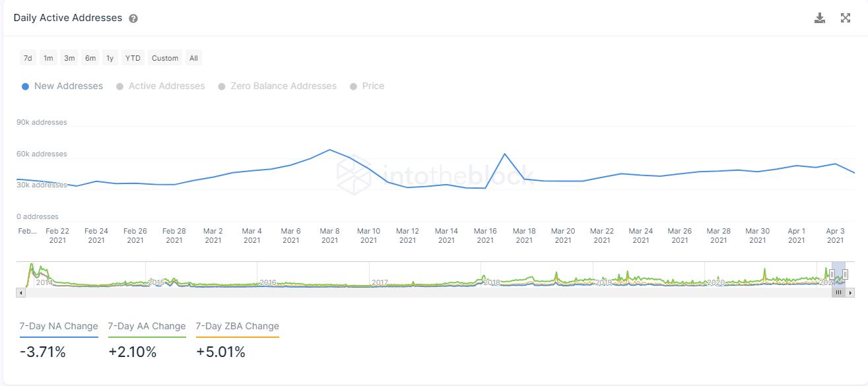Image resolution: width=868 pixels, height=386 pixels.
Task: Click the navigator scrollbar thumb
Action: pos(838,292)
